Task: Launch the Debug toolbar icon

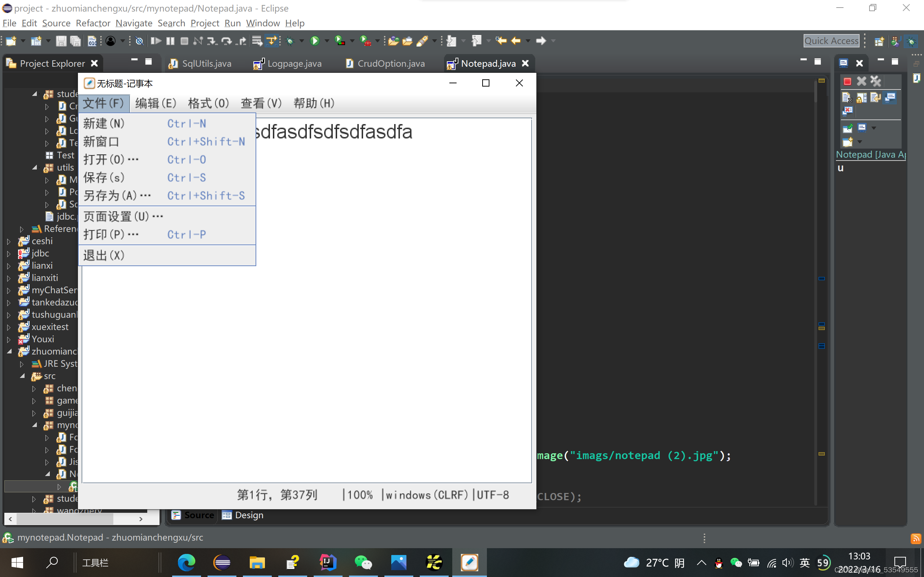Action: [289, 41]
